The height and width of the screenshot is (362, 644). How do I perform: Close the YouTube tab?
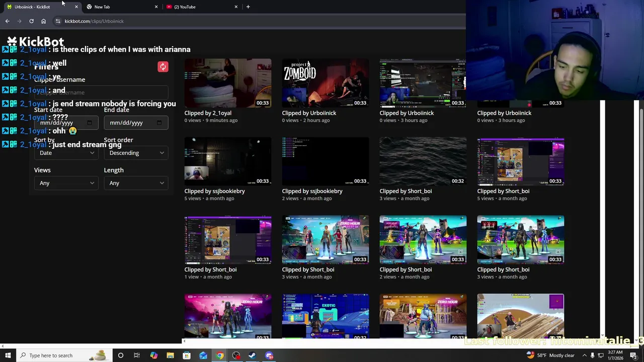(x=236, y=7)
